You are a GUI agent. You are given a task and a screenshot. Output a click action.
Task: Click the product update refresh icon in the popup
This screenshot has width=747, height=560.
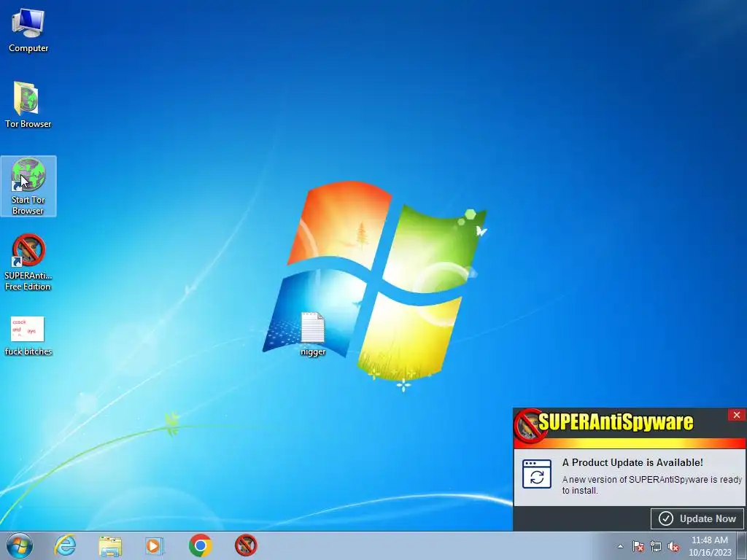pos(537,474)
